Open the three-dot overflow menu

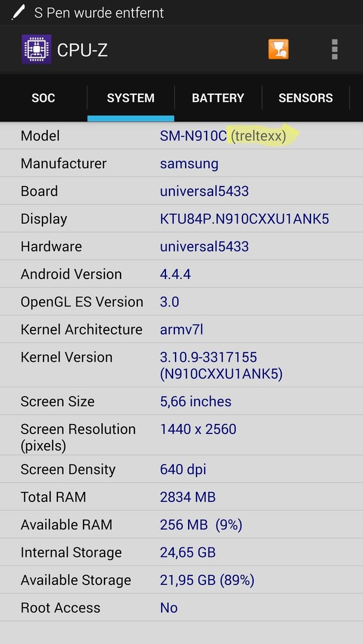(x=334, y=49)
